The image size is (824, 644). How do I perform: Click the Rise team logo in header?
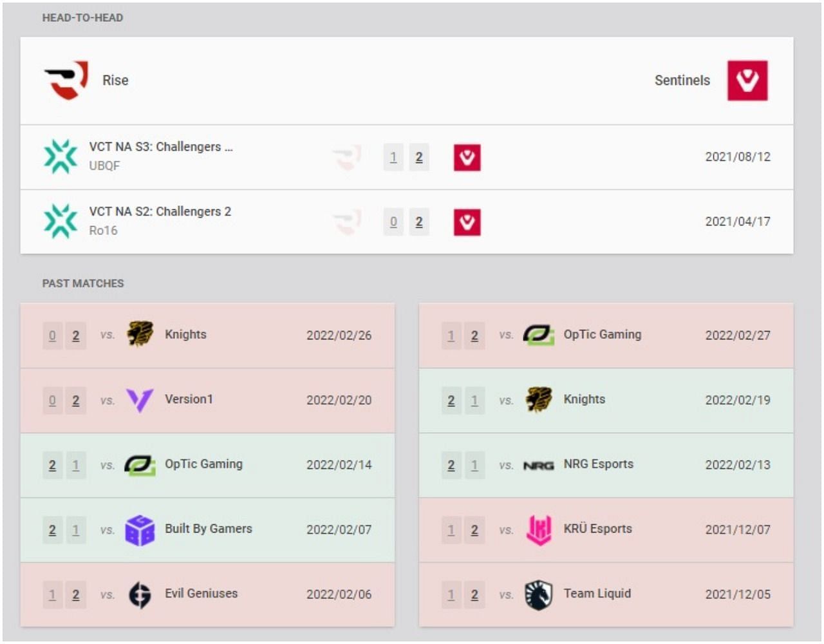coord(66,80)
